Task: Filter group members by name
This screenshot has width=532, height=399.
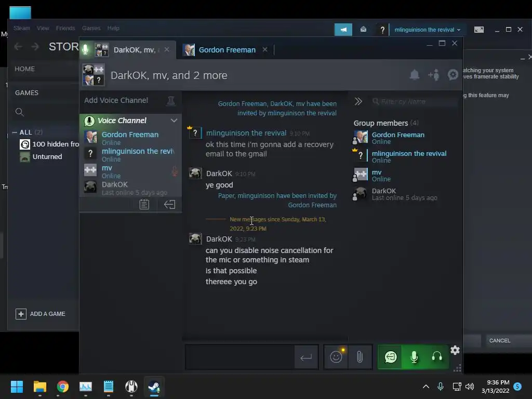Action: click(x=414, y=101)
